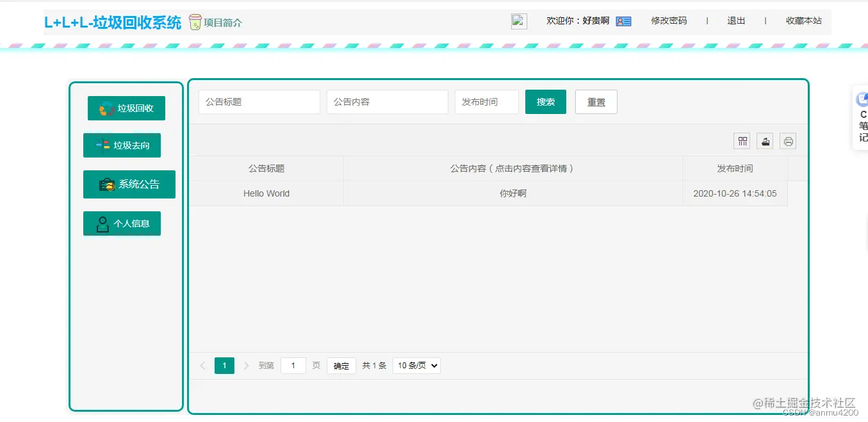The image size is (868, 422).
Task: Click the 公告标题 column header
Action: coord(266,168)
